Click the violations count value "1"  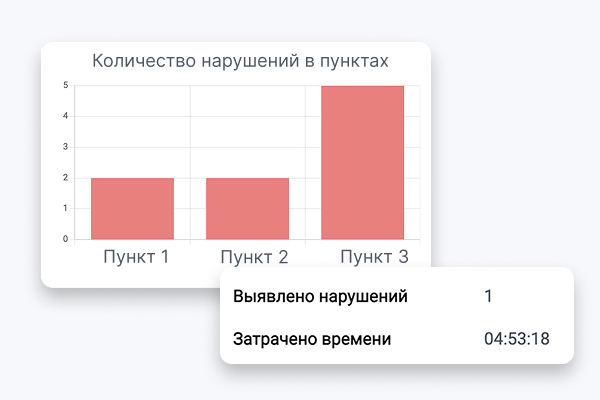click(488, 297)
